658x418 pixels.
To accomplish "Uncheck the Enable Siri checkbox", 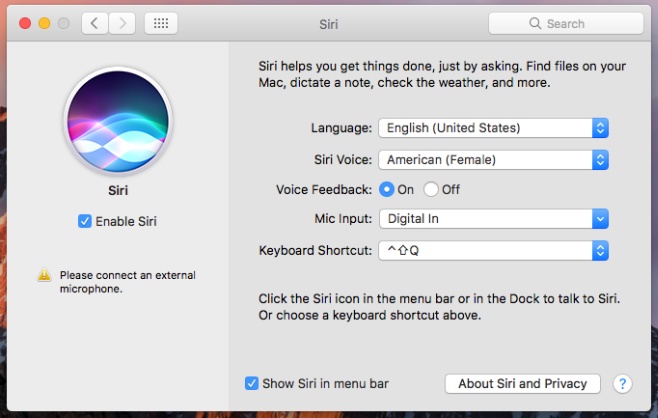I will [x=85, y=221].
